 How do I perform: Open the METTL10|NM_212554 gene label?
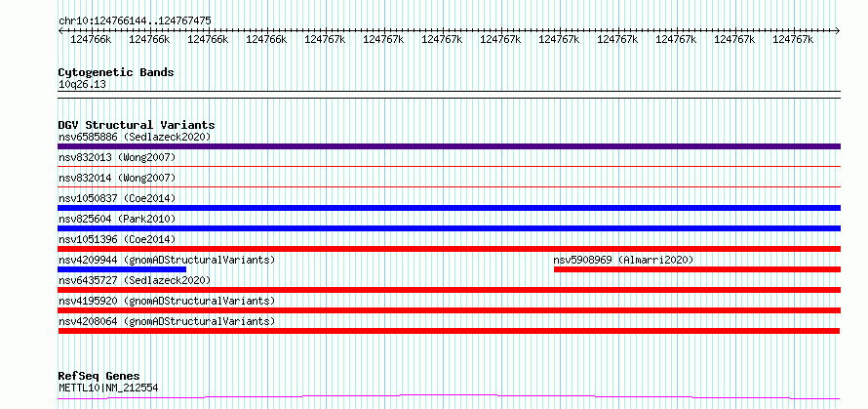coord(108,388)
